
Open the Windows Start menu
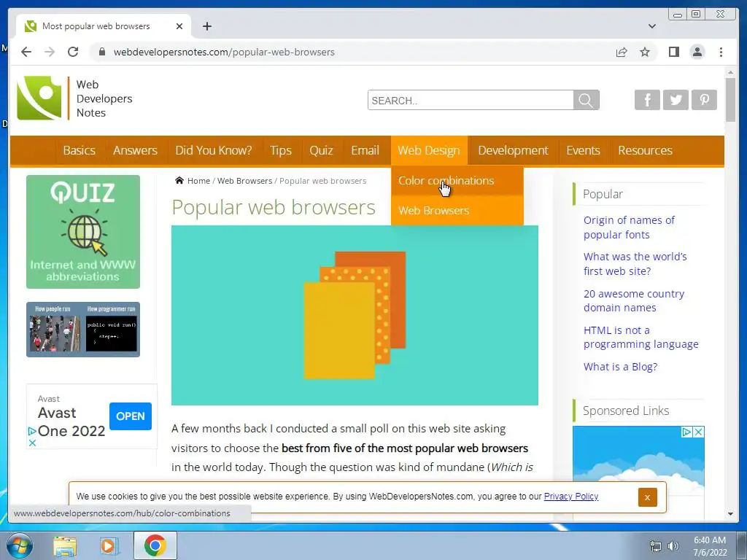[x=20, y=545]
